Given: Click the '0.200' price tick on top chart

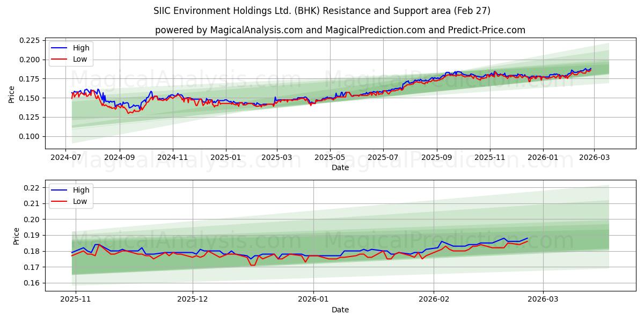Looking at the screenshot, I should tap(30, 60).
